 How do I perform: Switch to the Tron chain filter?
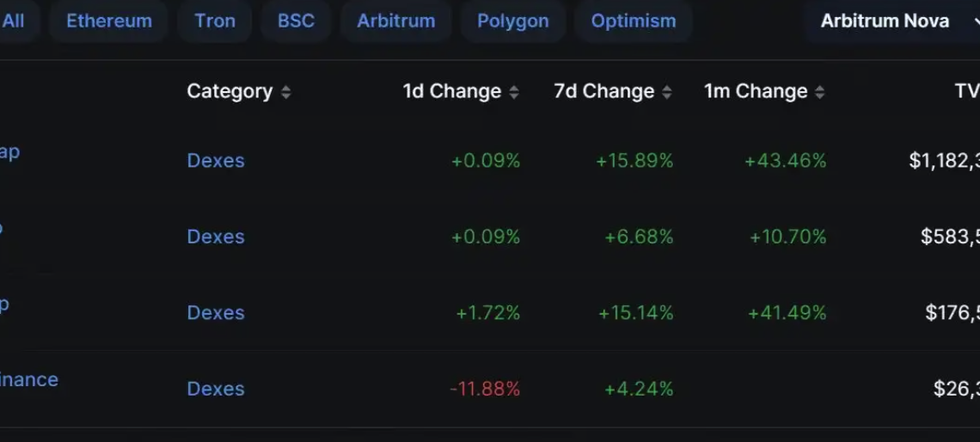[215, 21]
